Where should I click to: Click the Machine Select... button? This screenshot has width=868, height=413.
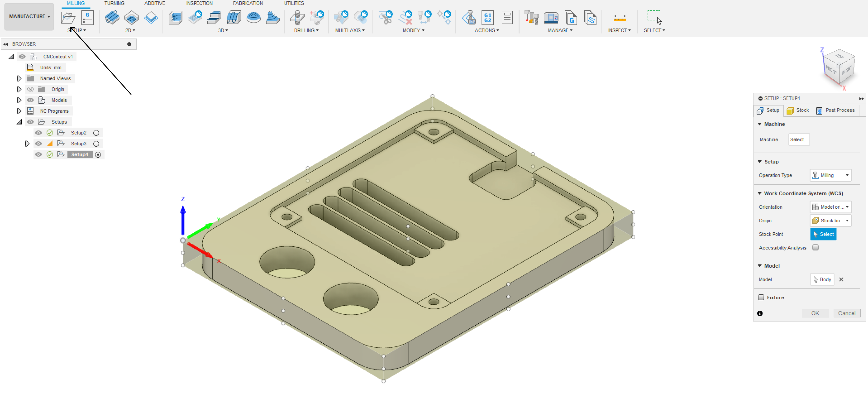pyautogui.click(x=799, y=140)
